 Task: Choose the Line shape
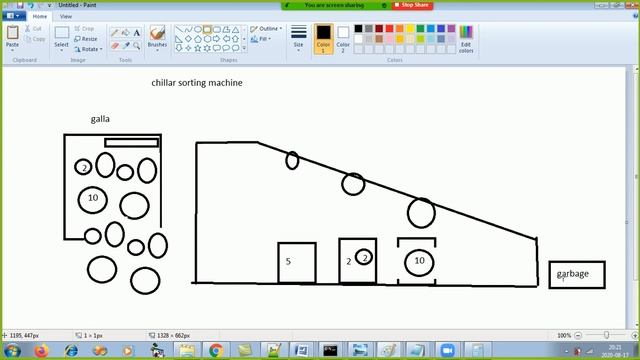point(179,30)
